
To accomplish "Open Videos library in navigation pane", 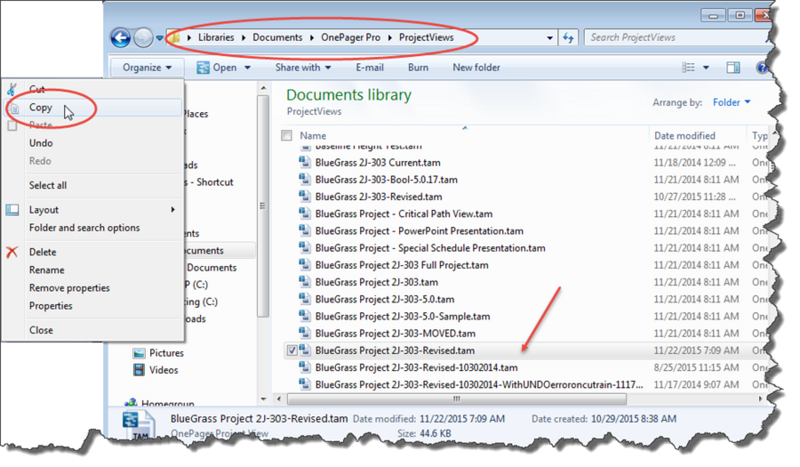I will (x=156, y=370).
